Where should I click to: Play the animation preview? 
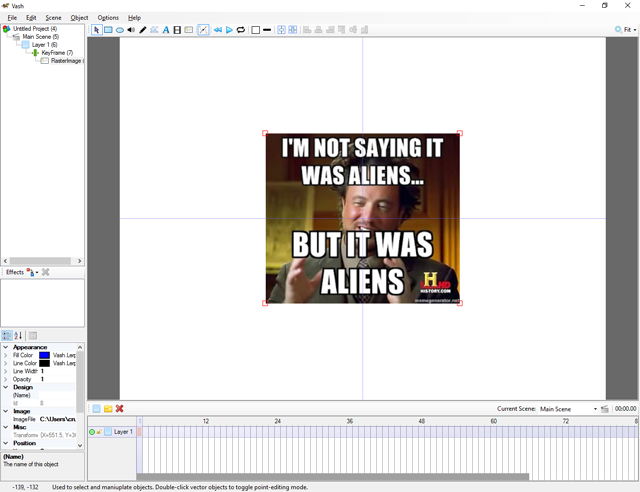coord(229,30)
